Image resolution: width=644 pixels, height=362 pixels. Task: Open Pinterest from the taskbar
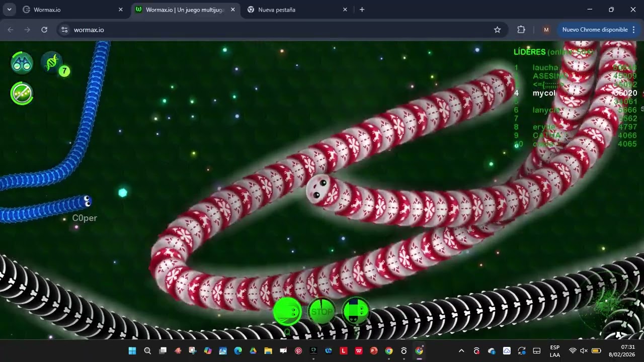point(298,351)
